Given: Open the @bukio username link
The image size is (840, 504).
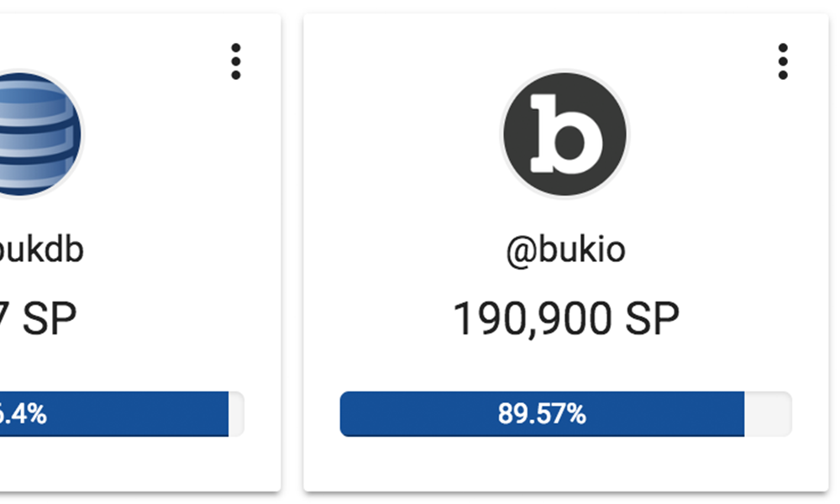Looking at the screenshot, I should 565,250.
